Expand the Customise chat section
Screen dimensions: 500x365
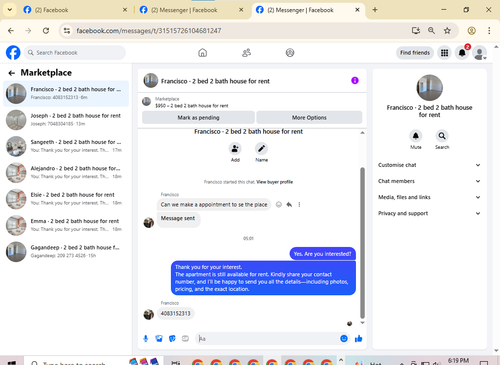429,165
